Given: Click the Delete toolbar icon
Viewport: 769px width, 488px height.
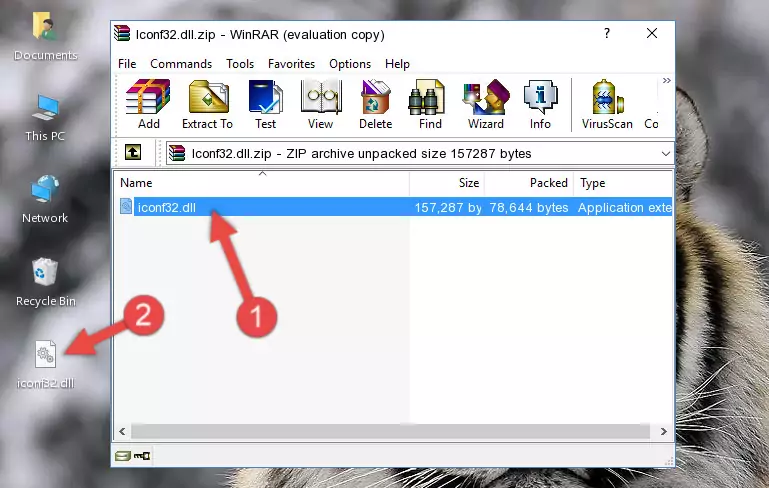Looking at the screenshot, I should coord(376,104).
